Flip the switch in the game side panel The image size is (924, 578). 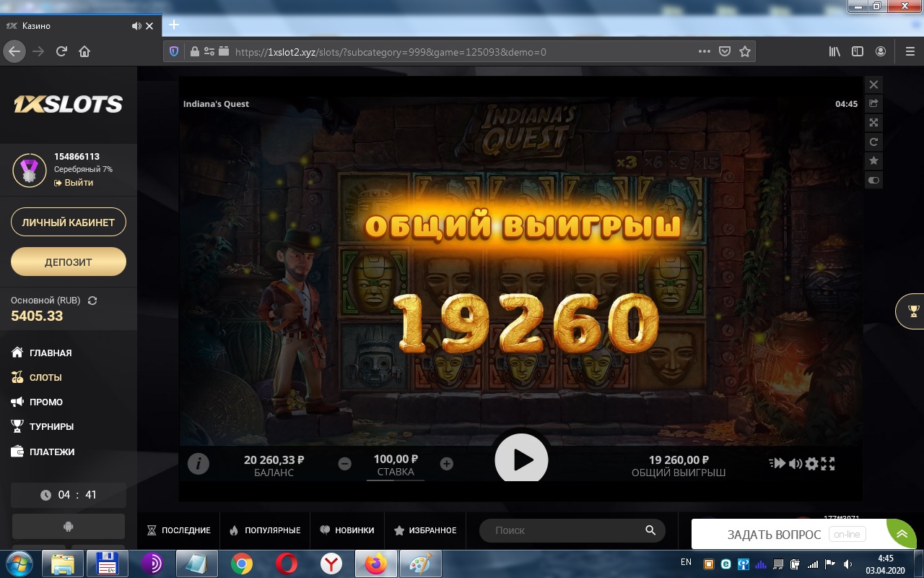pos(873,180)
